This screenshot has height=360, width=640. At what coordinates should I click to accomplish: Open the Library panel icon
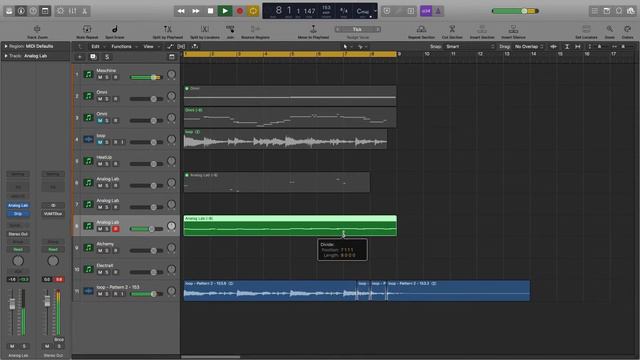[9, 11]
